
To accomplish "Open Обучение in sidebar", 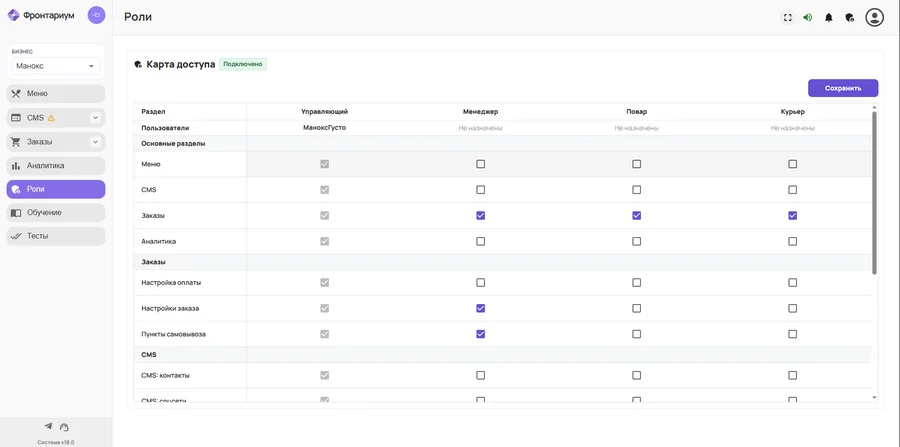I will pyautogui.click(x=56, y=212).
